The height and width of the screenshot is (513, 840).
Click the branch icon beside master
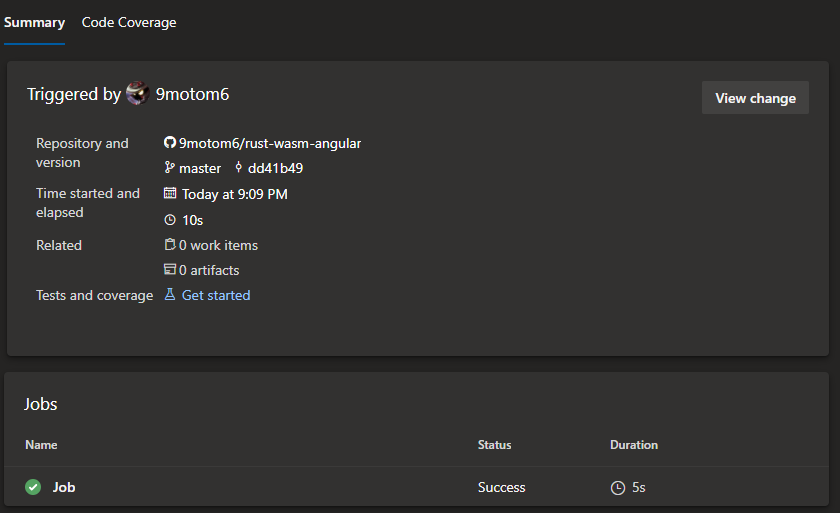pyautogui.click(x=169, y=168)
